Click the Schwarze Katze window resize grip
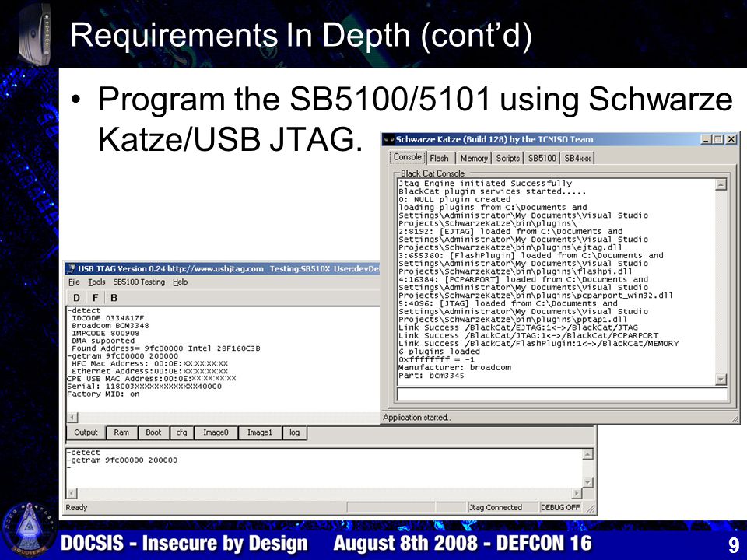Image resolution: width=747 pixels, height=560 pixels. [x=735, y=418]
